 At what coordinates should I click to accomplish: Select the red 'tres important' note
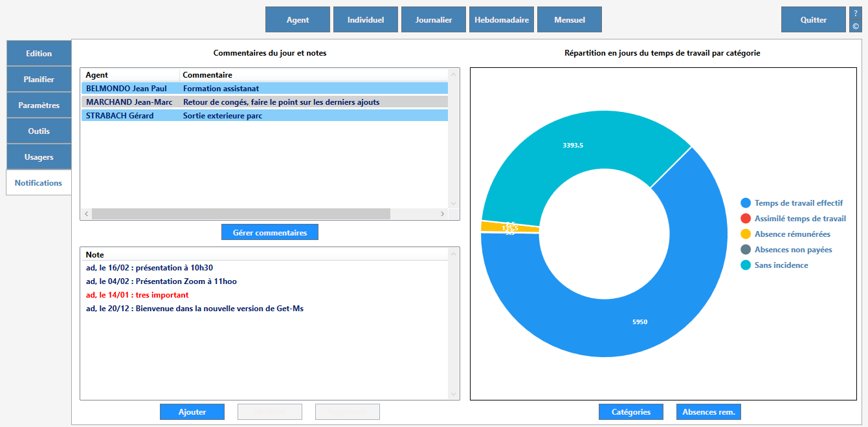pyautogui.click(x=137, y=295)
